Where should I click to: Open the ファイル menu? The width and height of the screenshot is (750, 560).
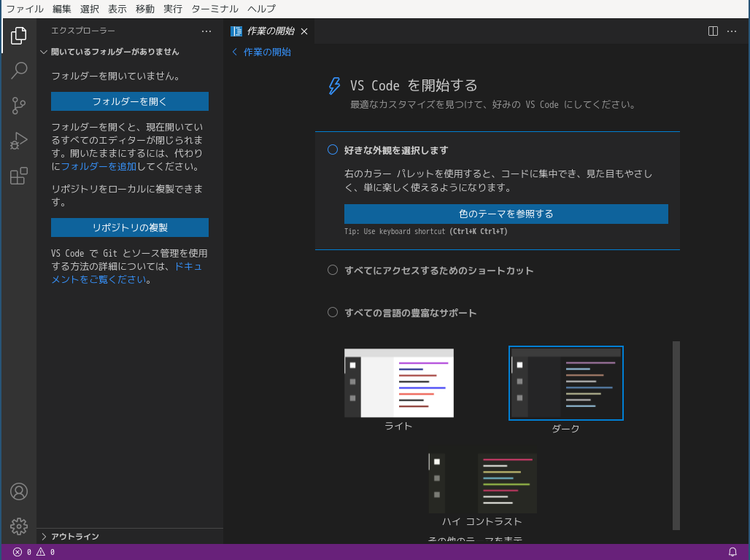[x=25, y=9]
